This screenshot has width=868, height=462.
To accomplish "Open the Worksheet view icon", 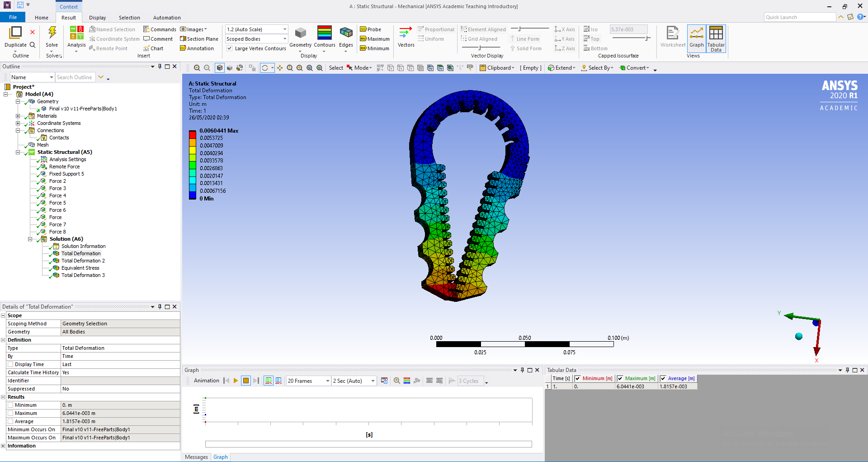I will click(x=673, y=33).
